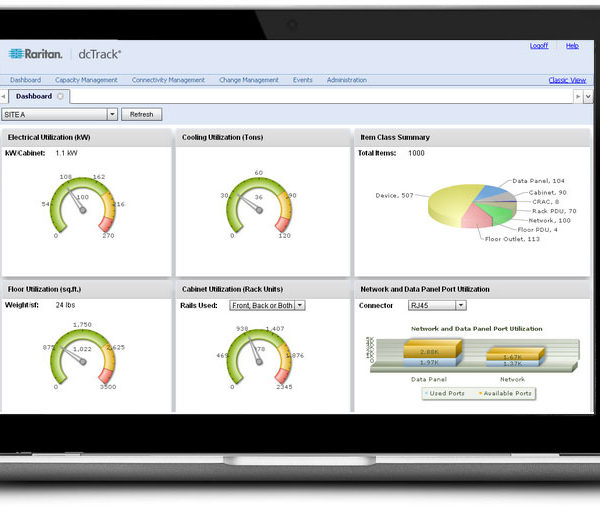Click the 'Network, 100' pie label
This screenshot has width=600, height=515.
[549, 220]
